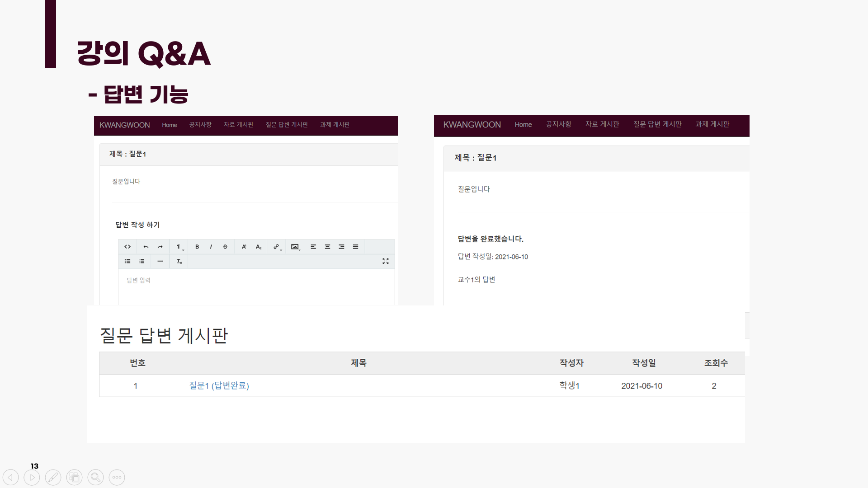The height and width of the screenshot is (488, 868).
Task: Toggle italic formatting in the answer editor
Action: click(211, 246)
